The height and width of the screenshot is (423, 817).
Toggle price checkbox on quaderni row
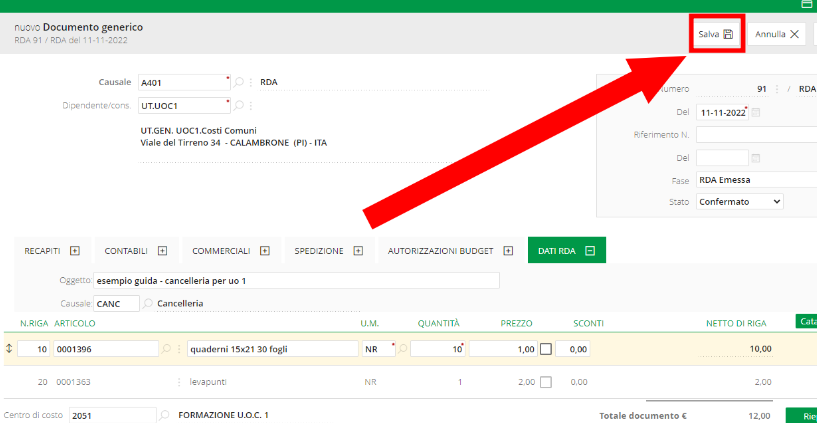pos(545,349)
